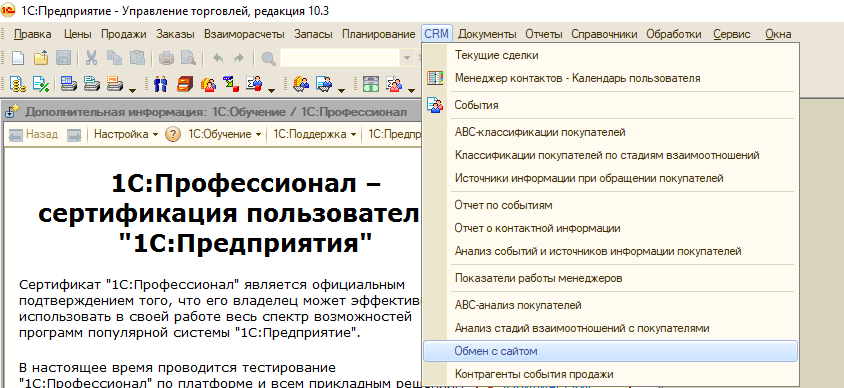844x388 pixels.
Task: Create a new document via blank page icon
Action: pos(18,58)
